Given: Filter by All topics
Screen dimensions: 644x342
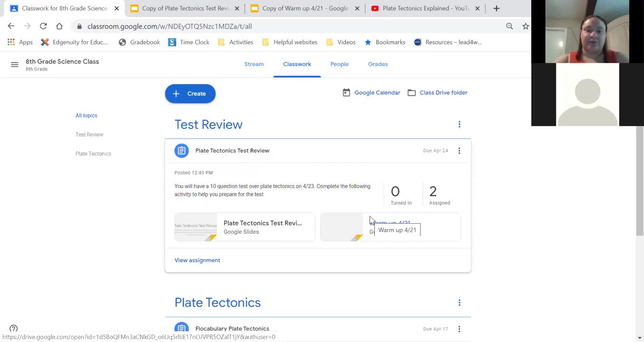Looking at the screenshot, I should coord(86,115).
